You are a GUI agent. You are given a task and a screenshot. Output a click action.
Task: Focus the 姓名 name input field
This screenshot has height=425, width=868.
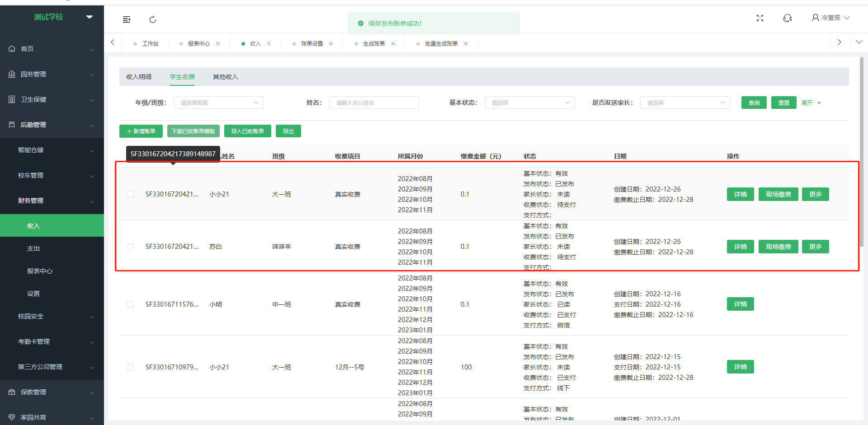(374, 103)
